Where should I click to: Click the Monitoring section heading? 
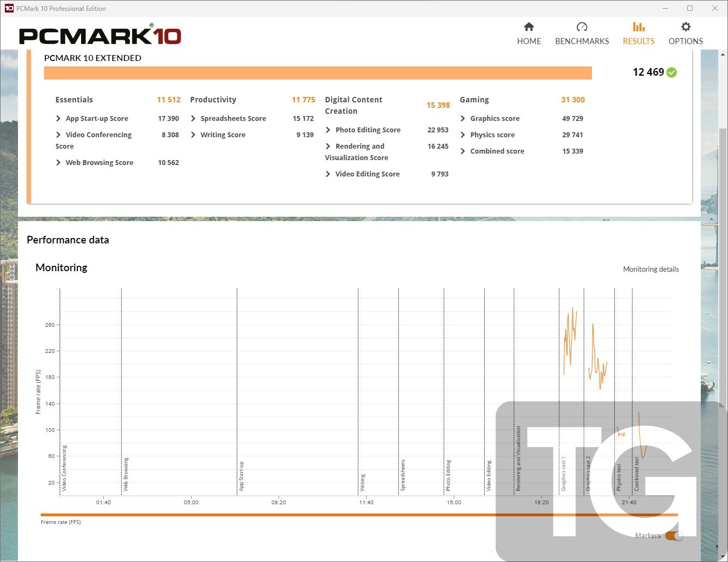coord(61,267)
